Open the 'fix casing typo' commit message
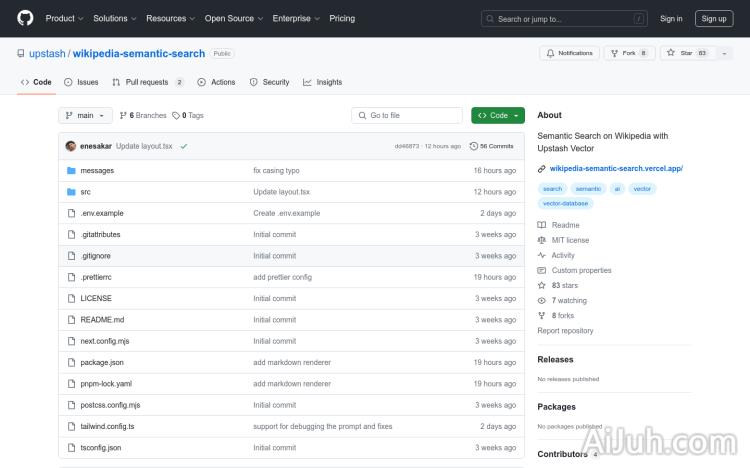The height and width of the screenshot is (468, 750). tap(276, 170)
